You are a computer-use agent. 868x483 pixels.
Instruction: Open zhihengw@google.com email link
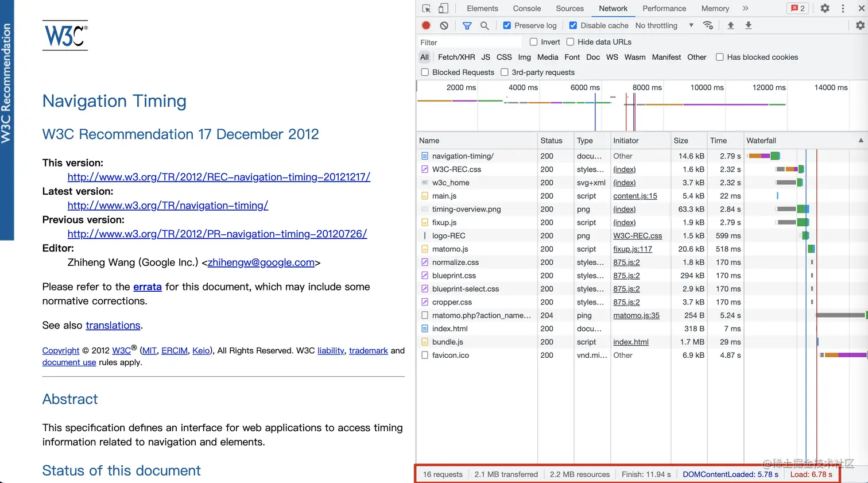tap(261, 262)
